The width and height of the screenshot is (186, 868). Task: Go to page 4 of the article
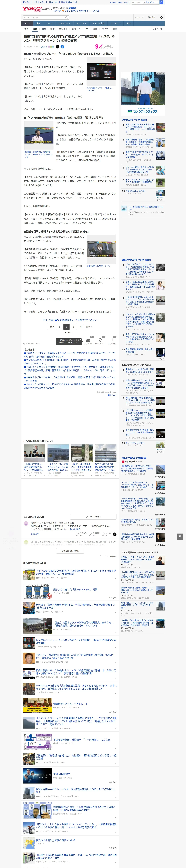[81, 327]
